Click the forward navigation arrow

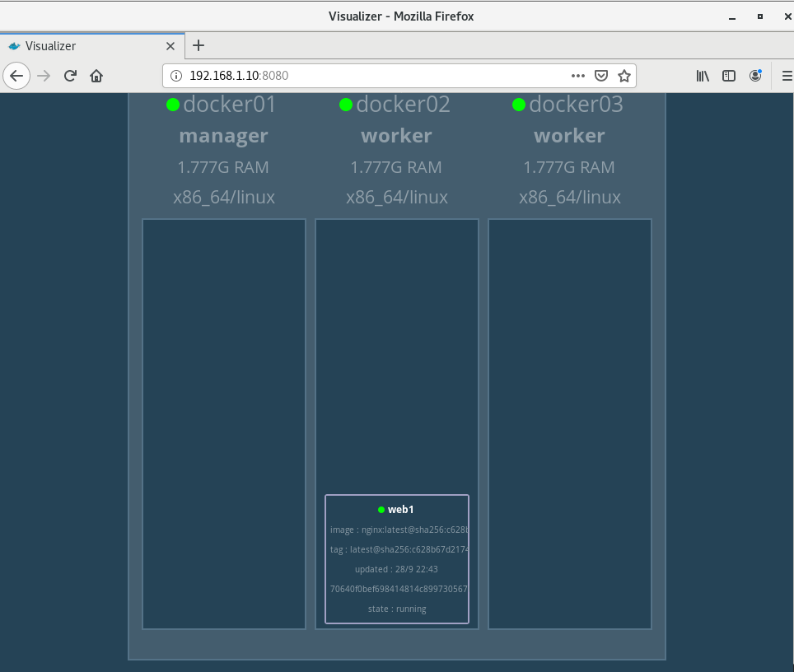pyautogui.click(x=44, y=76)
